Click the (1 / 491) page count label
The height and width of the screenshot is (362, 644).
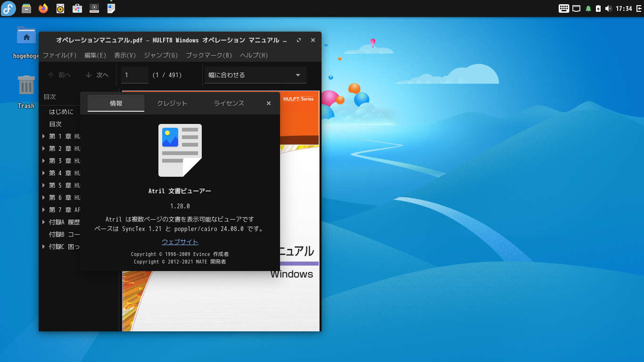(167, 75)
